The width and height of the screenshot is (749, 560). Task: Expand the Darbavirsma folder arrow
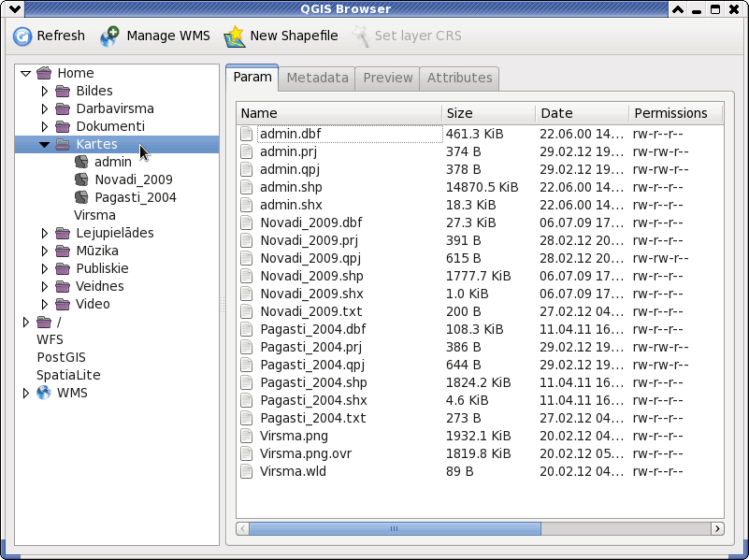coord(45,108)
